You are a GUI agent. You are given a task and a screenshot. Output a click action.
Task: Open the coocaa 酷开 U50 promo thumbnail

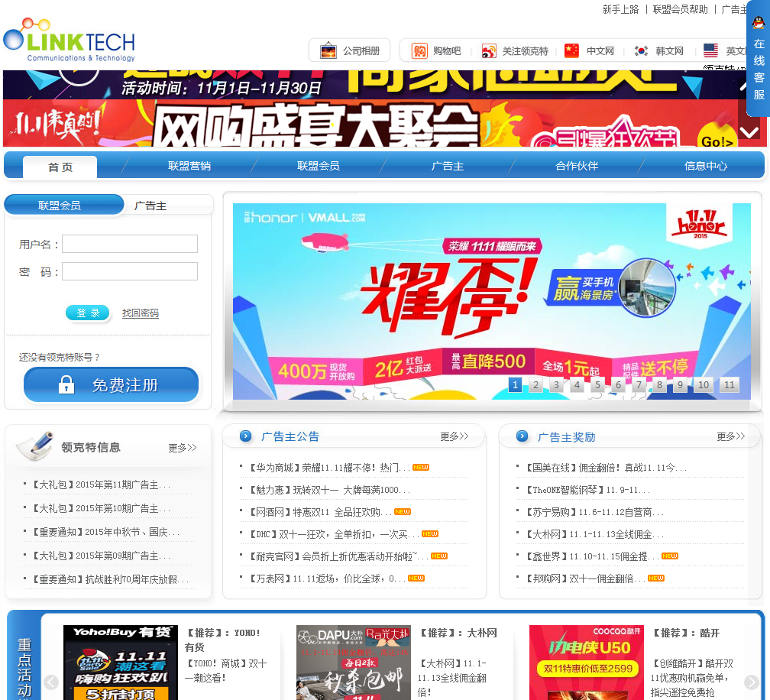point(587,663)
